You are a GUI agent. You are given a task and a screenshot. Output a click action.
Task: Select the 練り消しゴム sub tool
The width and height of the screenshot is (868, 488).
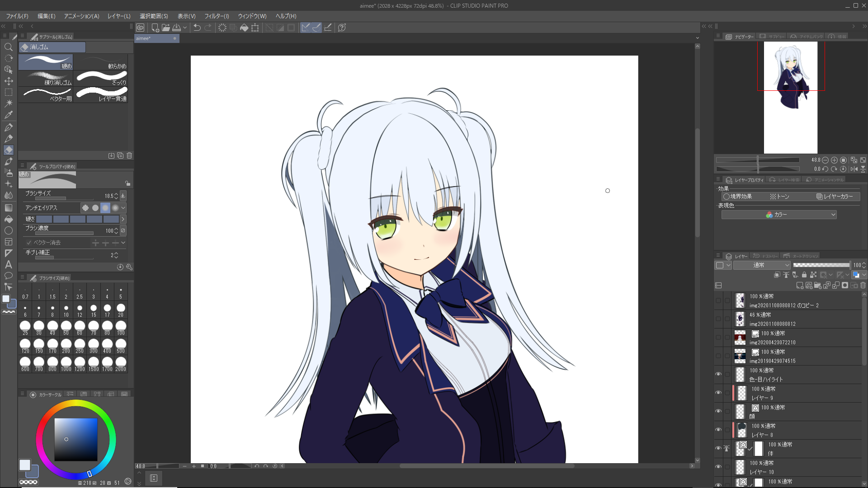point(46,79)
